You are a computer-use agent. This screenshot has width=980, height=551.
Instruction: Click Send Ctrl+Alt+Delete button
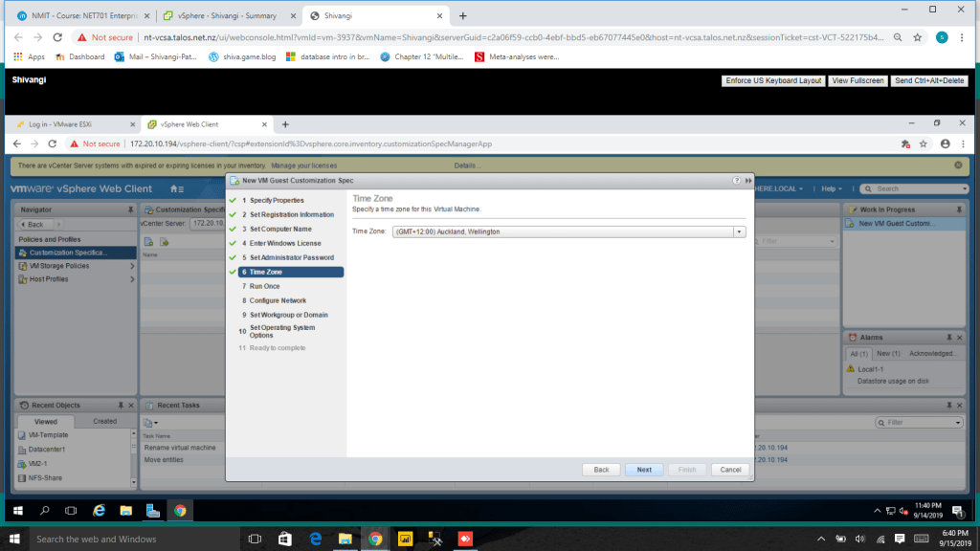tap(929, 80)
